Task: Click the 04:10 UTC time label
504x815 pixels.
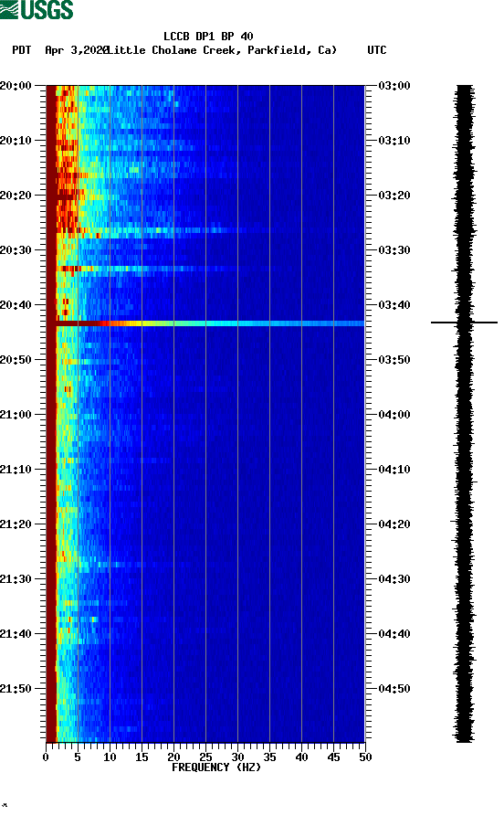Action: coord(394,470)
